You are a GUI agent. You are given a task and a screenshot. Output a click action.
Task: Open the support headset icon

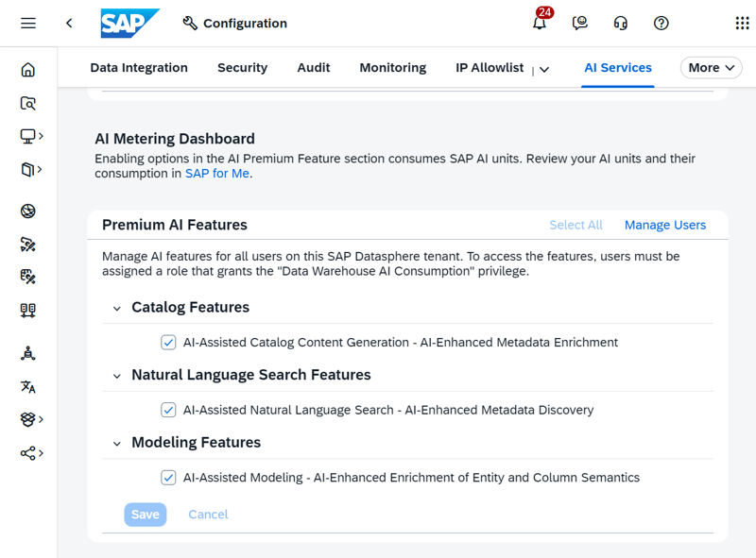coord(621,23)
